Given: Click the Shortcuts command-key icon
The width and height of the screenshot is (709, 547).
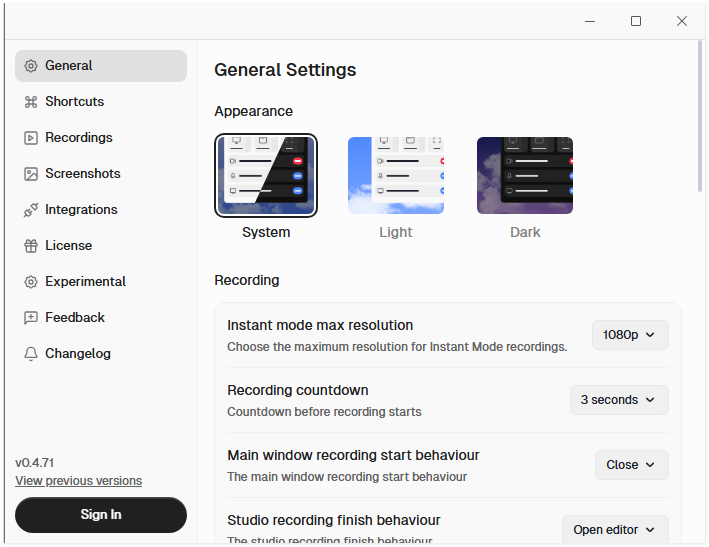Looking at the screenshot, I should [31, 102].
